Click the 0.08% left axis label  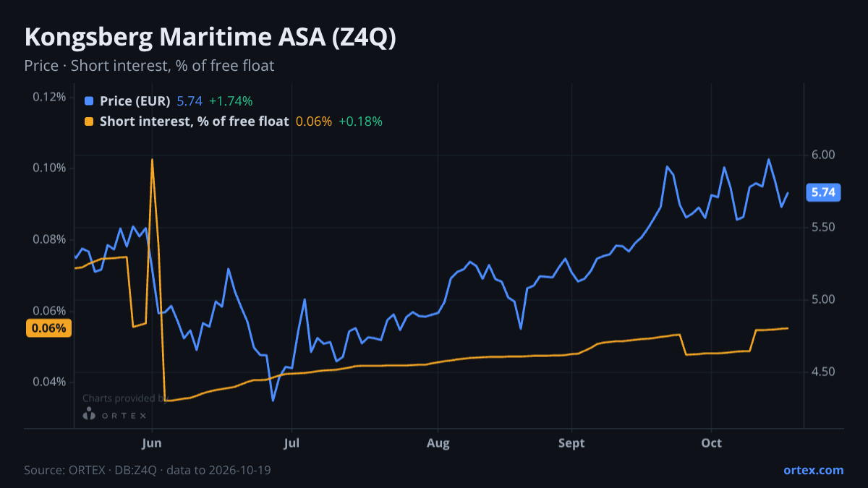tap(49, 239)
